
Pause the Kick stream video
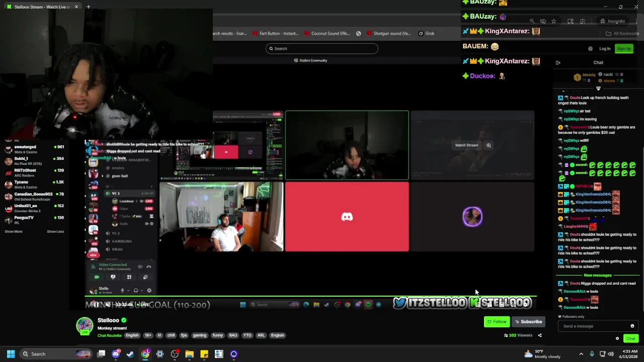pos(96,305)
